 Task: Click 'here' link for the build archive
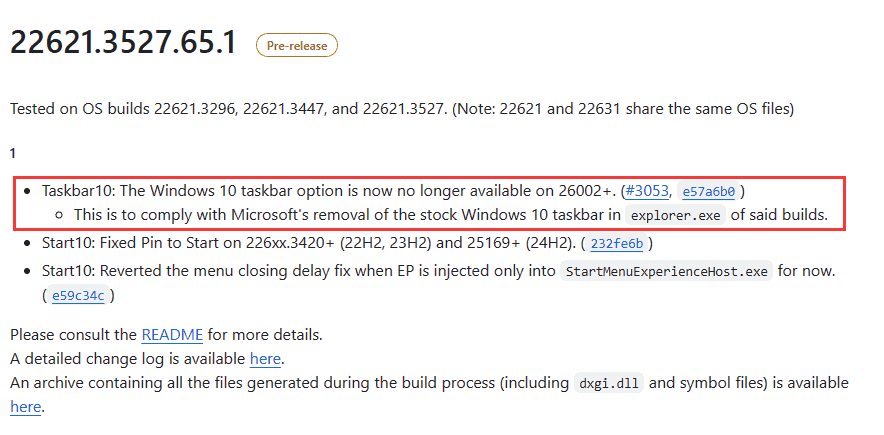(26, 407)
